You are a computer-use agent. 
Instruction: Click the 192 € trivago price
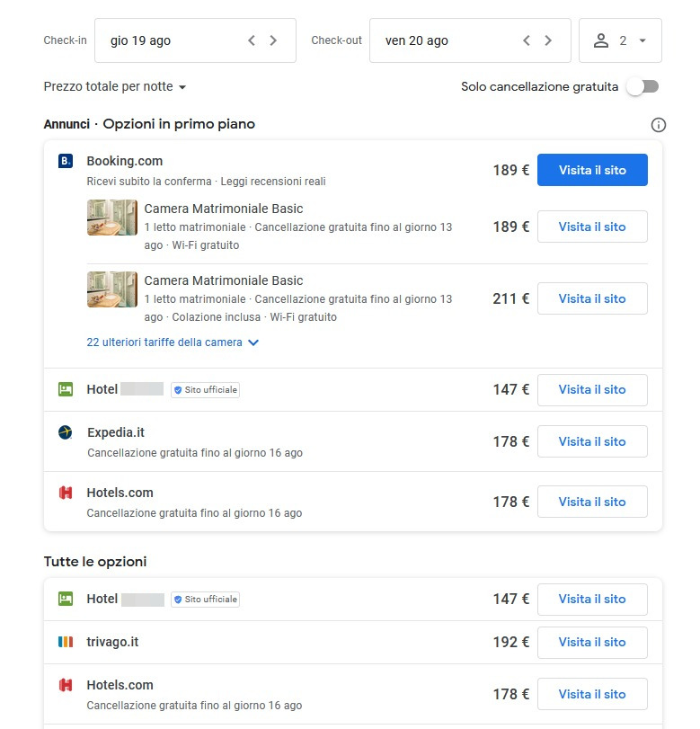[510, 642]
